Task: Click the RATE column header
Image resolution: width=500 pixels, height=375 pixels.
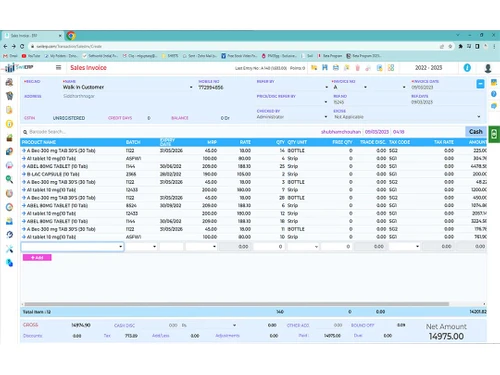Action: 245,142
